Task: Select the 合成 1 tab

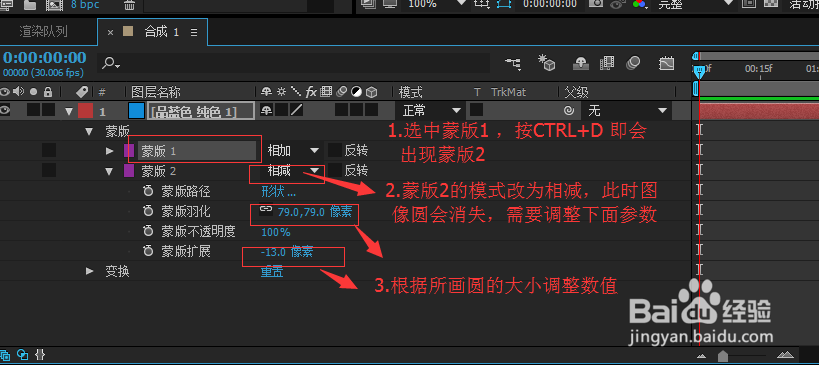Action: (162, 32)
